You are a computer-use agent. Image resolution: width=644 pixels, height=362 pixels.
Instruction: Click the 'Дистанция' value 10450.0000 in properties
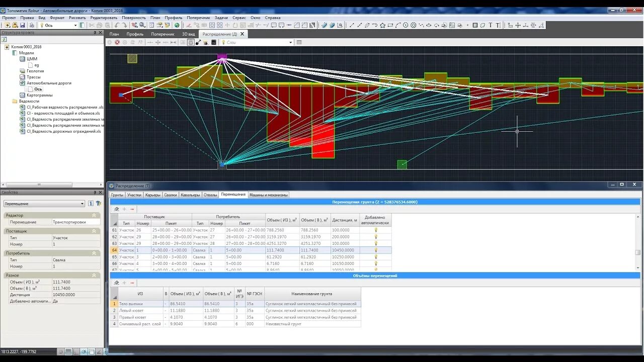[x=75, y=295]
